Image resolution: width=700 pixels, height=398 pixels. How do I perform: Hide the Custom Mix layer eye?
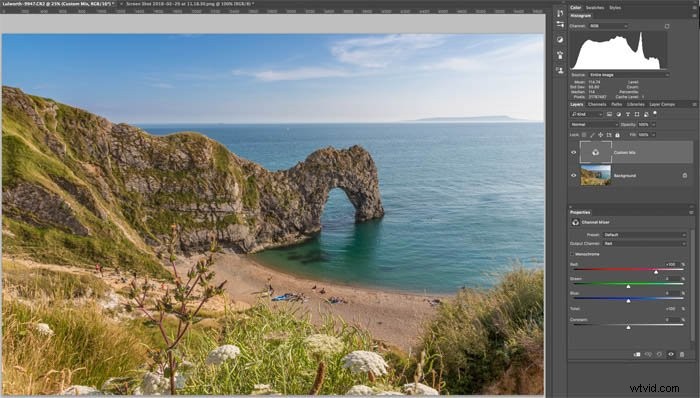coord(574,153)
